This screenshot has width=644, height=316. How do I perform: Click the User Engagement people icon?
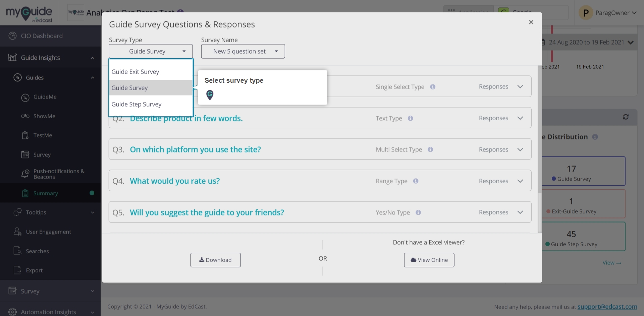click(x=17, y=232)
